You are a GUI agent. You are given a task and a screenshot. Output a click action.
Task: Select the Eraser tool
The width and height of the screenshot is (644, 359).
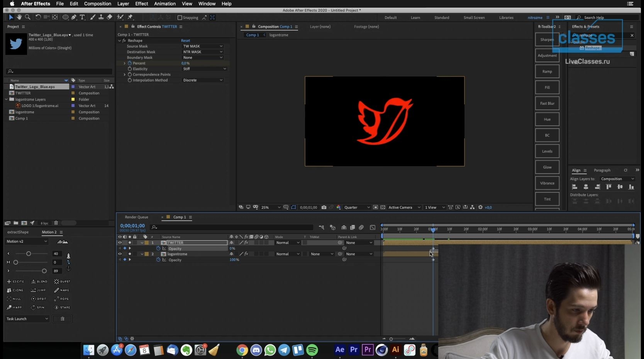(x=110, y=17)
